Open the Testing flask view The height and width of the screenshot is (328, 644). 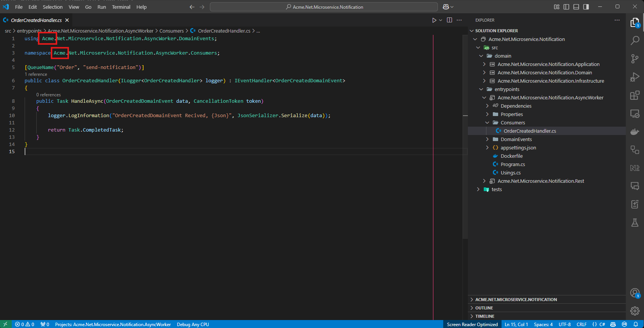click(635, 223)
